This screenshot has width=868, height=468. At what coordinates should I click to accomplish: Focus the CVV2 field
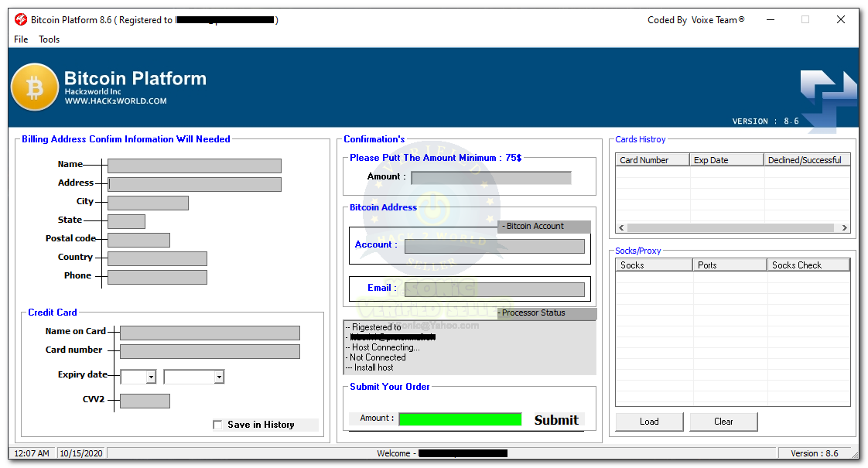click(145, 401)
